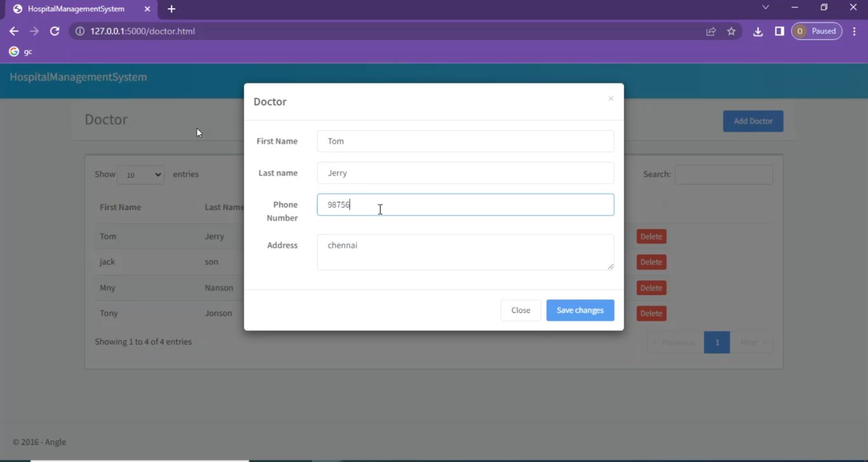Focus the Phone Number field
Image resolution: width=868 pixels, height=462 pixels.
click(465, 205)
